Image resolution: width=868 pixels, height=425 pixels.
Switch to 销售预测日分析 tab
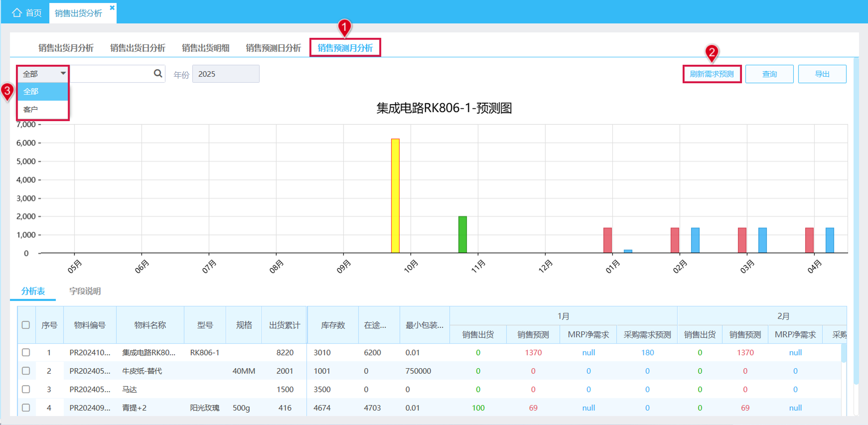click(273, 48)
